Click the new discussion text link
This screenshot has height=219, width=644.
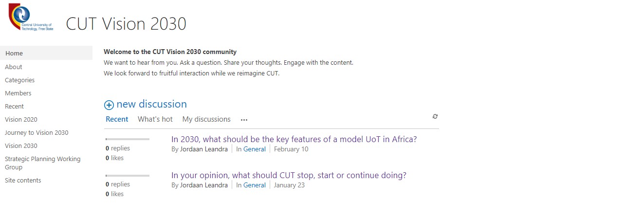151,104
